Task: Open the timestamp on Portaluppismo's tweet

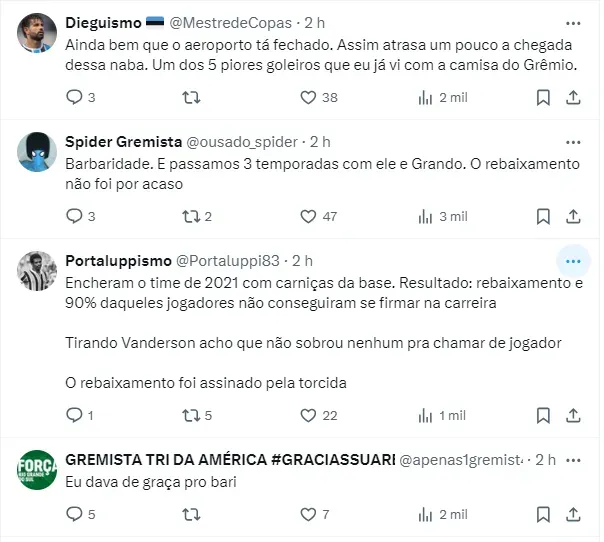Action: pos(302,261)
